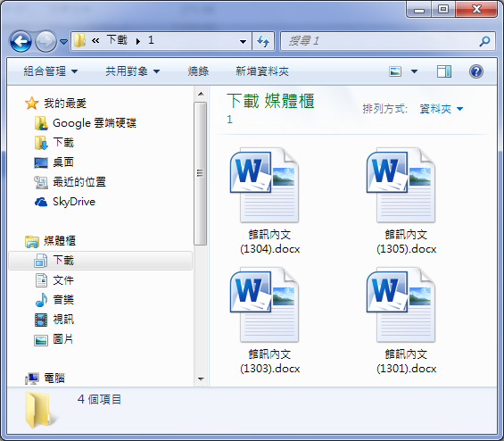Click the navigation pane scrollbar thumb

click(x=200, y=174)
